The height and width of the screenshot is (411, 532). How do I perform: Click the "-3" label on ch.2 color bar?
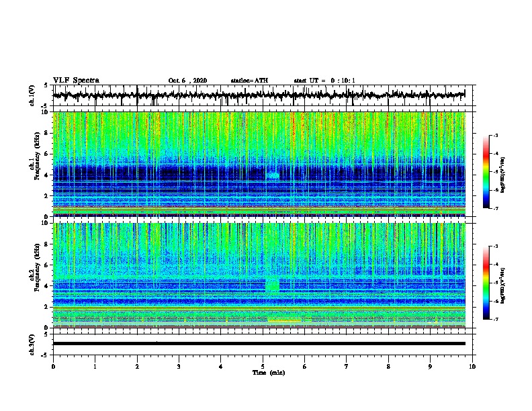click(495, 246)
